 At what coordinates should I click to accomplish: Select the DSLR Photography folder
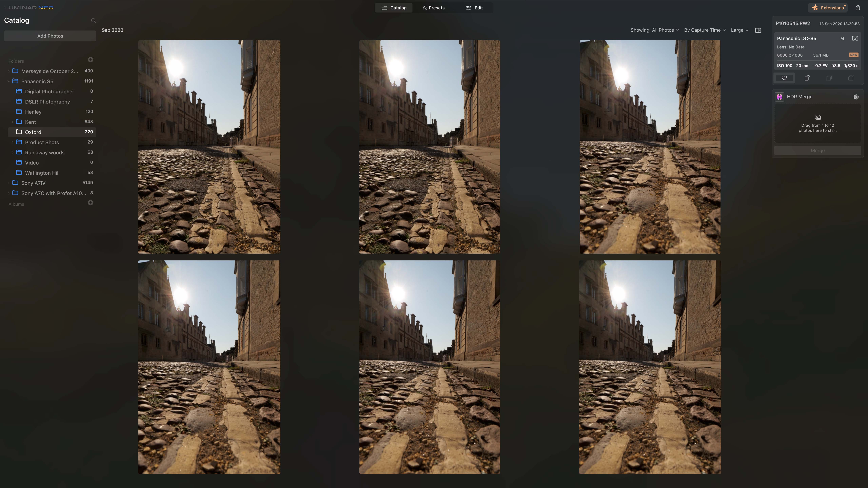(x=52, y=102)
